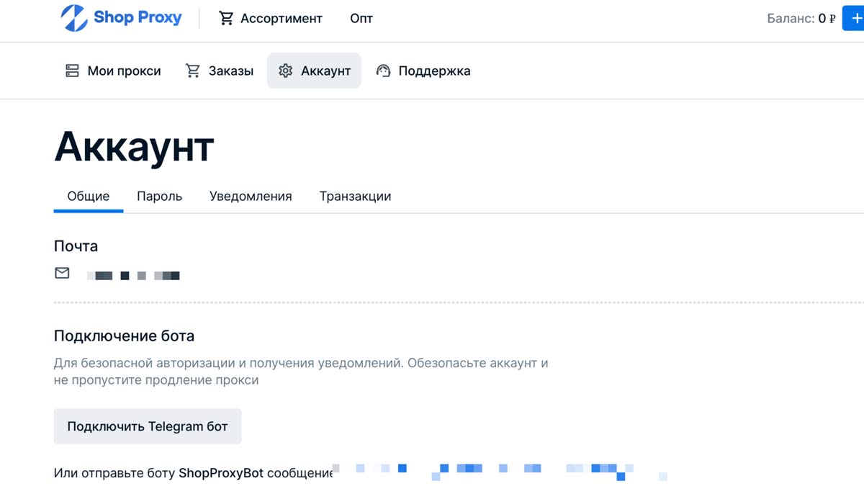Click the gear icon in Аккаунт
864x504 pixels.
(286, 71)
